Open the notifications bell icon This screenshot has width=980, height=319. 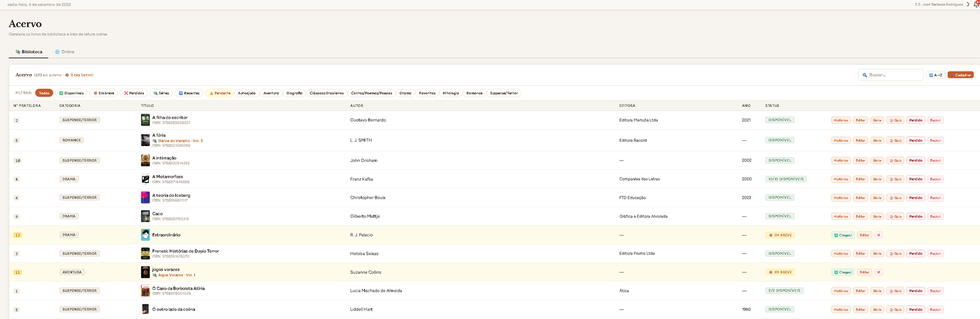[976, 4]
